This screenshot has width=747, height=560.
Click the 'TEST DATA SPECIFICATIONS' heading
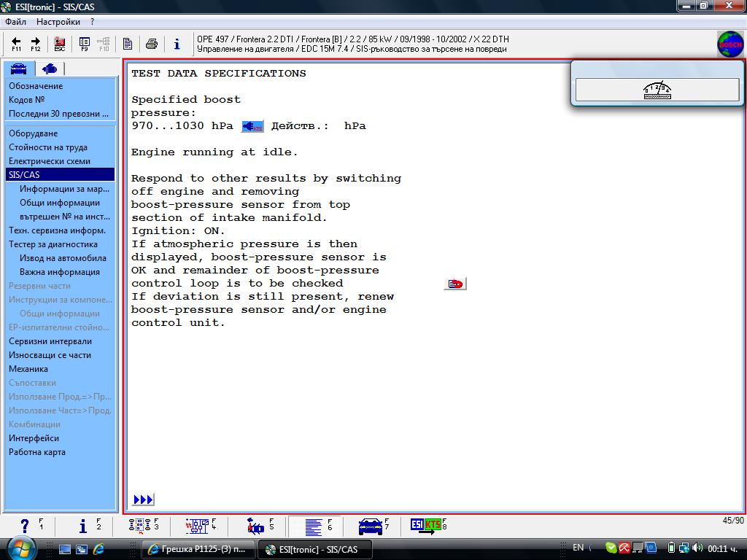click(219, 74)
